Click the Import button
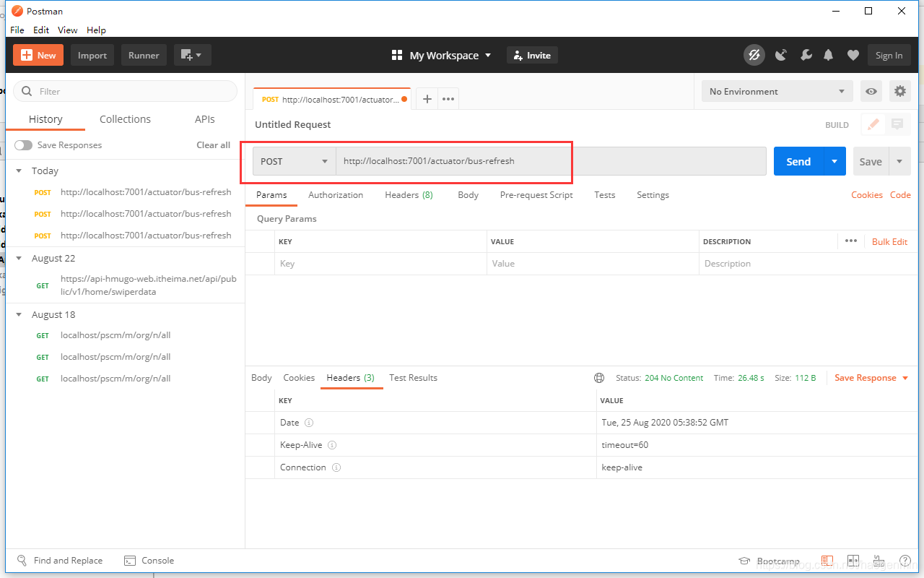The image size is (924, 578). (x=92, y=55)
